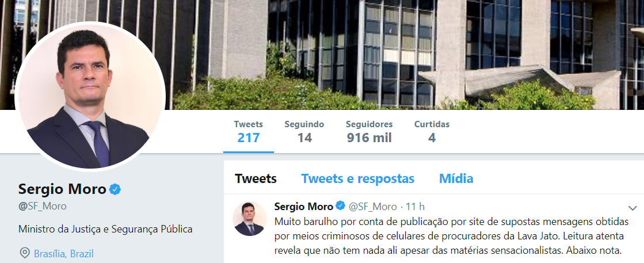This screenshot has width=644, height=263.
Task: Click the verified badge in the tweet header
Action: click(341, 205)
